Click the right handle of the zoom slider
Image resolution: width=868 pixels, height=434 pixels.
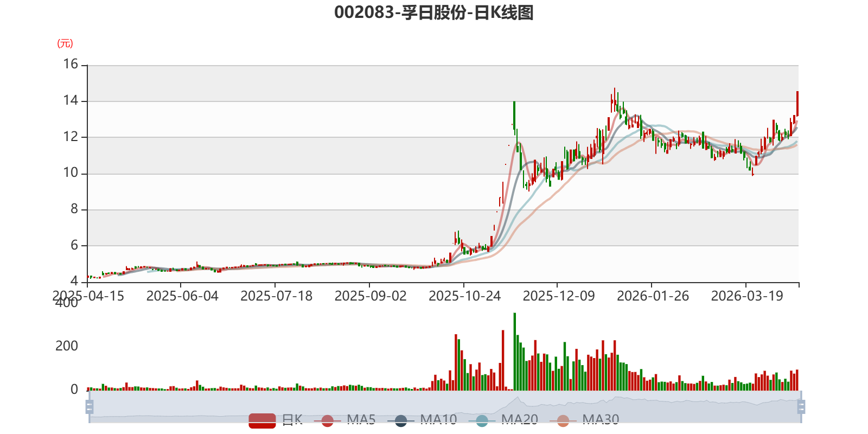(x=801, y=406)
